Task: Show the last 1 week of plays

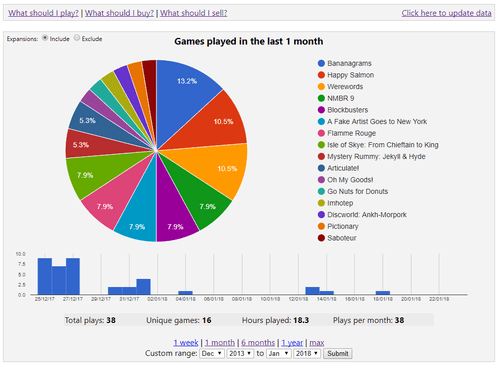Action: (186, 343)
